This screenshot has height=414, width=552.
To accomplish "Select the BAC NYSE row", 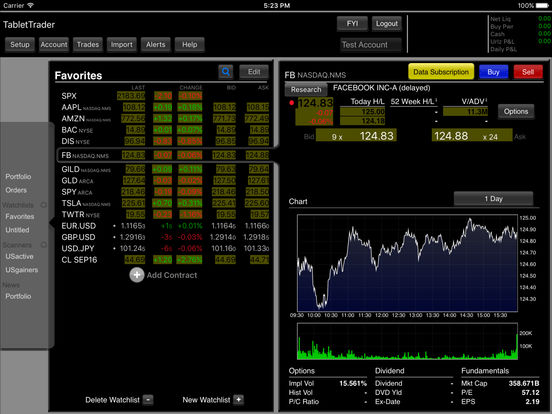I will pyautogui.click(x=165, y=130).
